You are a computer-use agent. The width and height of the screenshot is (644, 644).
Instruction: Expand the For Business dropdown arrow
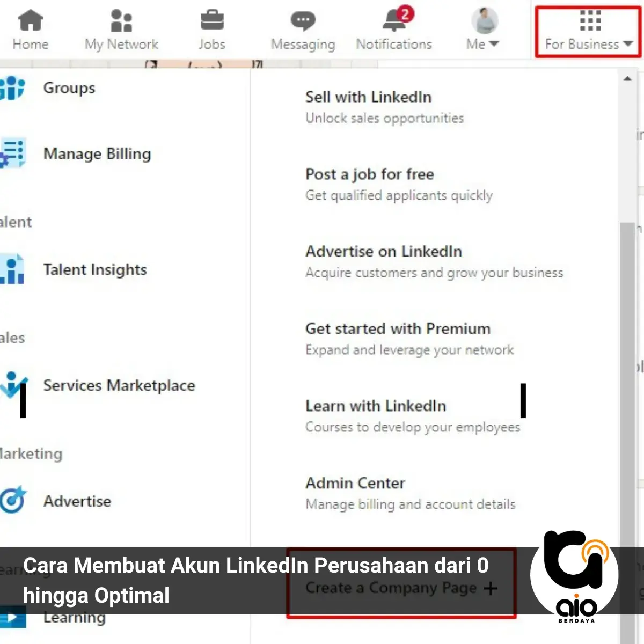coord(628,44)
